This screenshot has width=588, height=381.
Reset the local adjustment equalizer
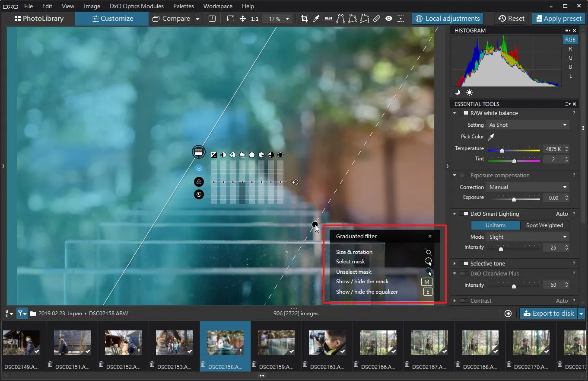coord(295,182)
